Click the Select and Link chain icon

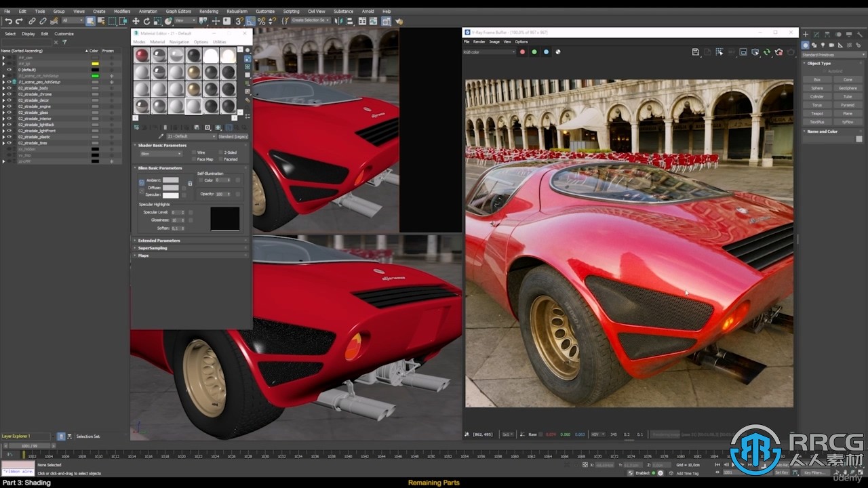point(32,21)
